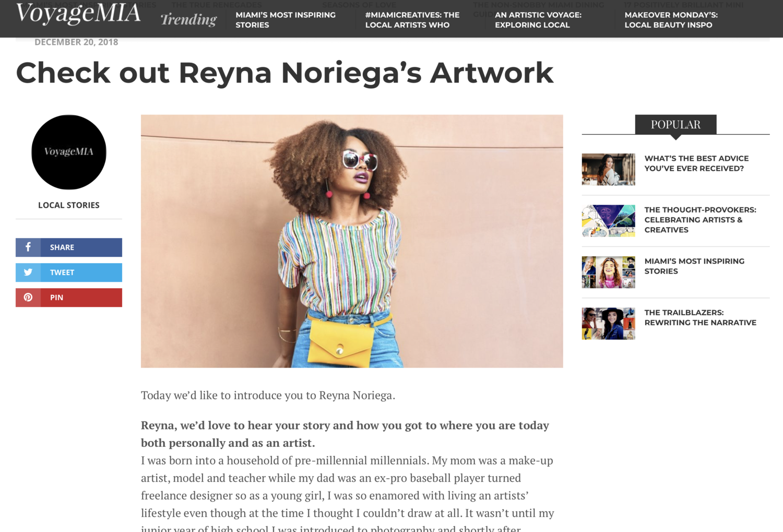The height and width of the screenshot is (532, 783).
Task: Pin the article to Pinterest
Action: pyautogui.click(x=69, y=298)
